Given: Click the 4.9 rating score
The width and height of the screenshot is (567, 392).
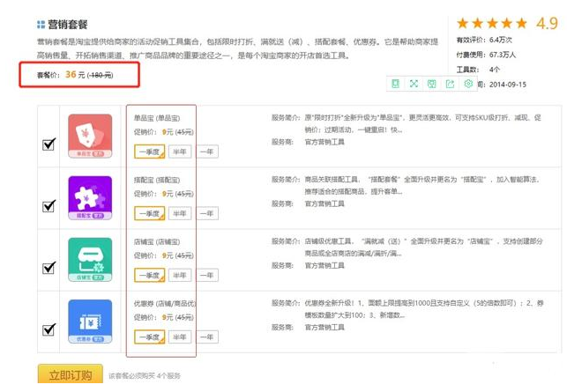Looking at the screenshot, I should pyautogui.click(x=547, y=24).
